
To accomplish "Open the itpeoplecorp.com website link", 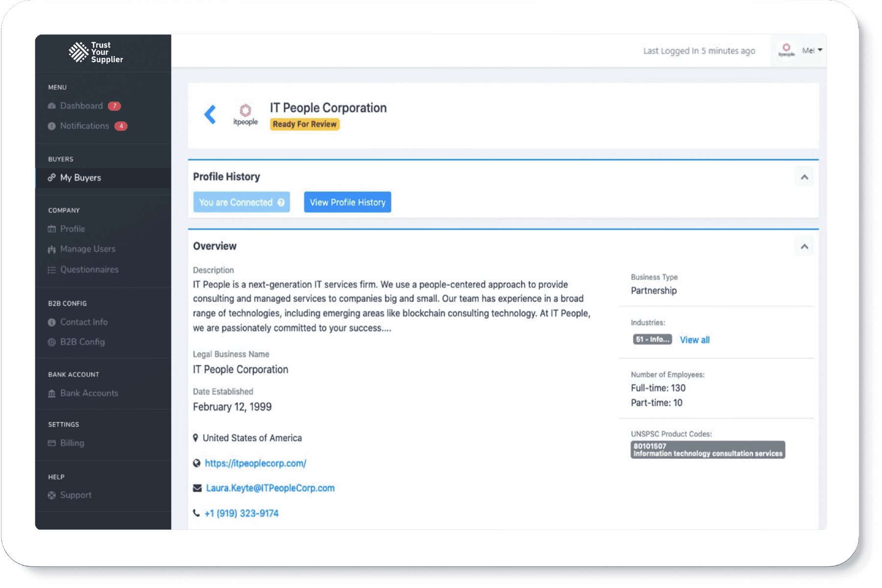I will coord(255,464).
